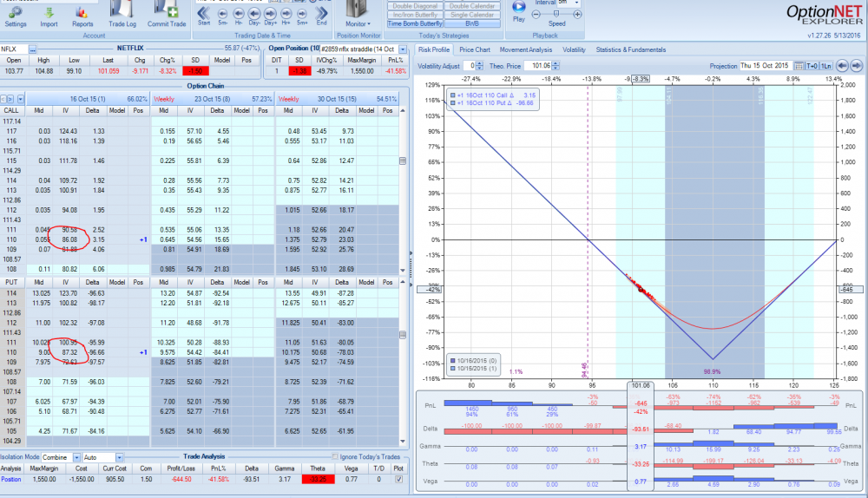868x498 pixels.
Task: Advance one day with Day+
Action: pyautogui.click(x=270, y=13)
